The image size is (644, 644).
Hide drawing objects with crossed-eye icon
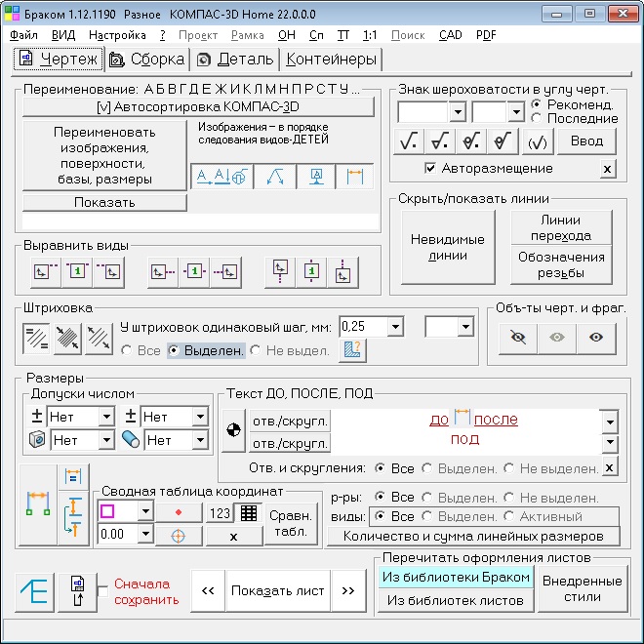tap(517, 338)
